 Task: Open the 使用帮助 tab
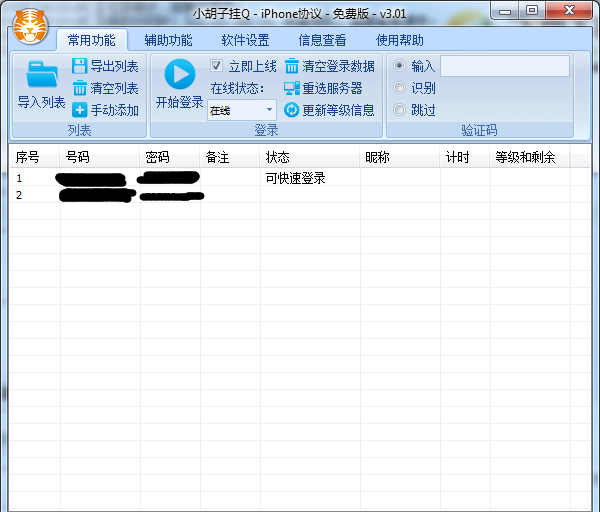coord(399,41)
